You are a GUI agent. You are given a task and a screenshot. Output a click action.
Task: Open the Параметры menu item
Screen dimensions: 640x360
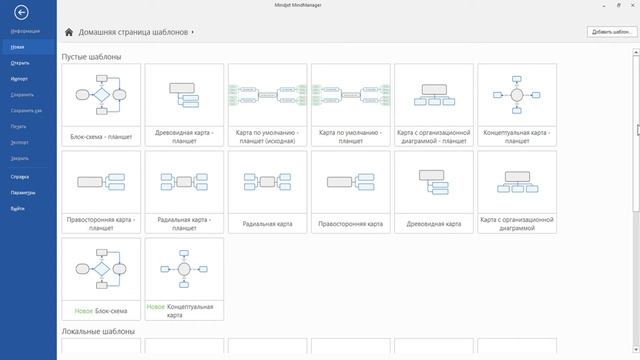tap(23, 193)
